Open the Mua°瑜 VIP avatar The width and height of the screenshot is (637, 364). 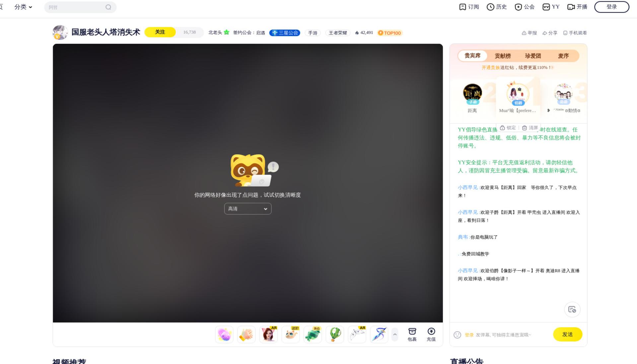tap(518, 94)
